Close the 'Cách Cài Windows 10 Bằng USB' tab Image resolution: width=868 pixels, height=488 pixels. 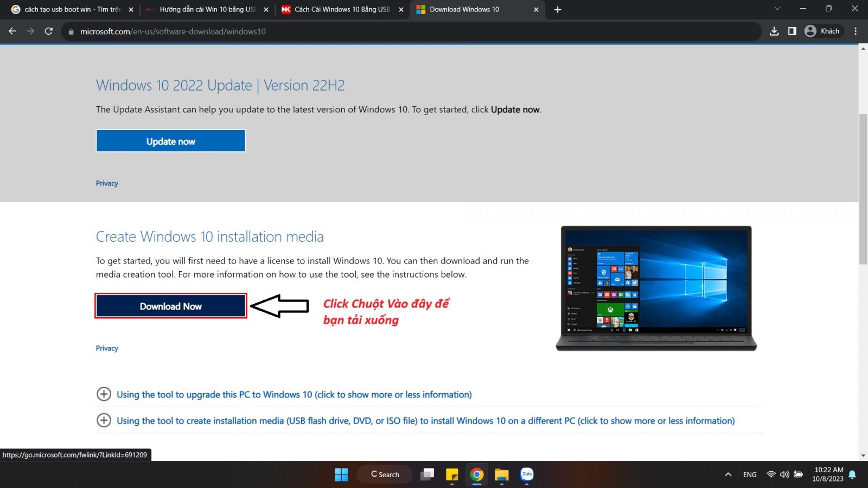point(401,9)
